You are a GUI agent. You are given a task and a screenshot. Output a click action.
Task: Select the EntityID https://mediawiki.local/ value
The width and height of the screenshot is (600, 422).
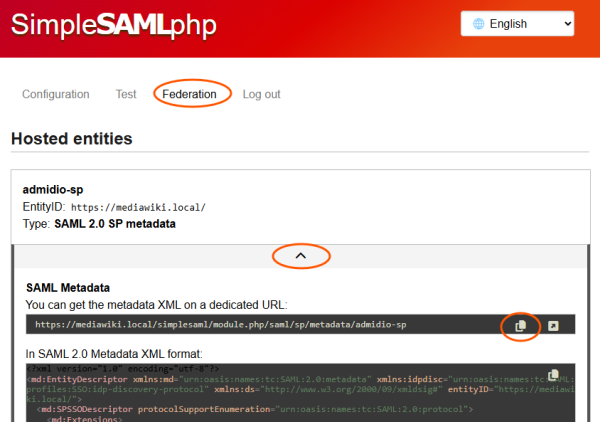(138, 207)
